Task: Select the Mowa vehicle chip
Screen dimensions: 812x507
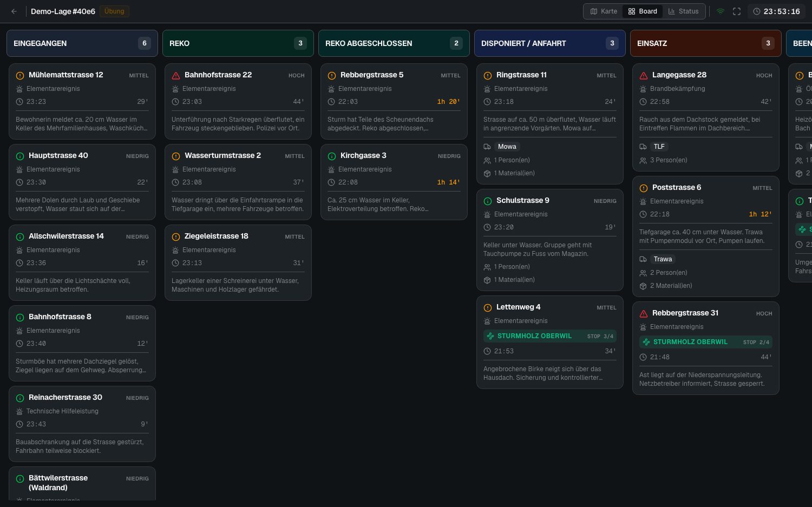Action: (507, 147)
